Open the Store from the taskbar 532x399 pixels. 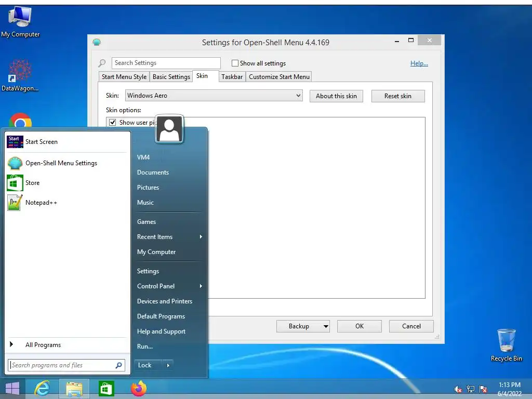tap(106, 389)
